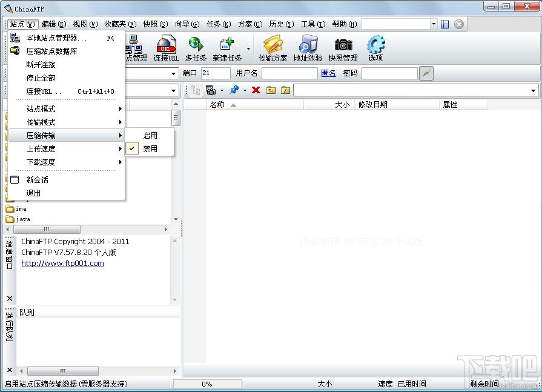Click the 地址效验 toolbar icon
This screenshot has height=392, width=542.
[x=308, y=48]
